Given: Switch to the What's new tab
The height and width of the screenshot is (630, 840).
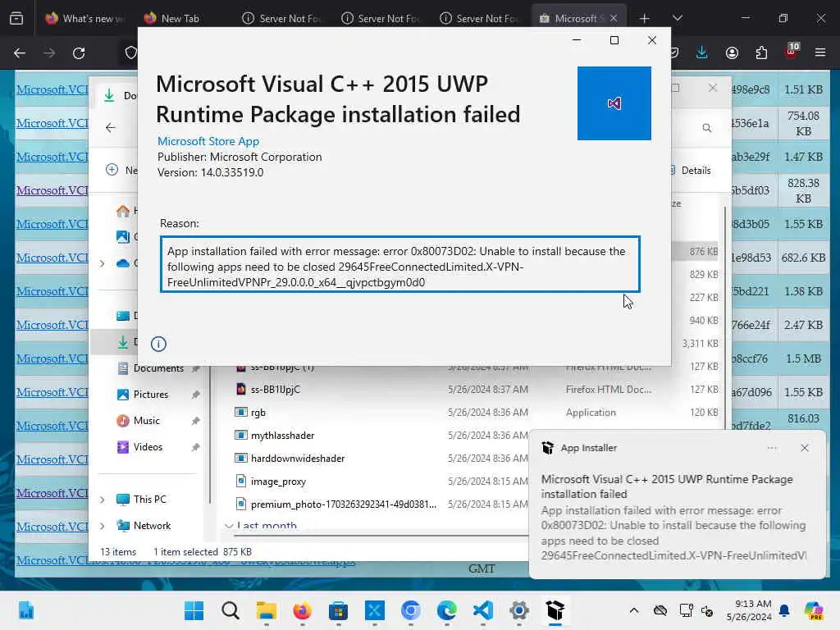Looking at the screenshot, I should [x=84, y=18].
